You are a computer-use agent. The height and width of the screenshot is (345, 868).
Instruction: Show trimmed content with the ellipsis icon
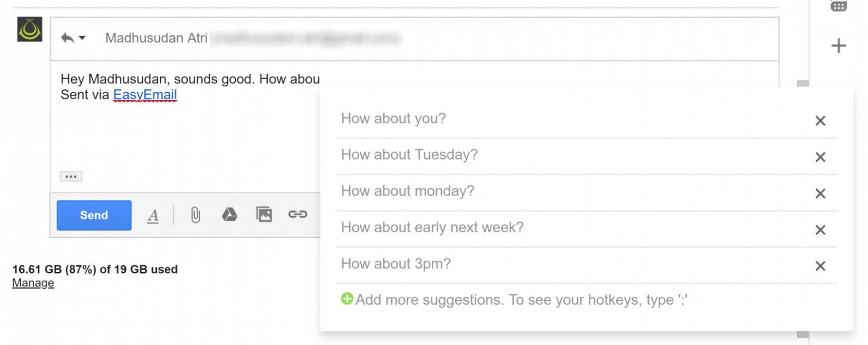[70, 176]
